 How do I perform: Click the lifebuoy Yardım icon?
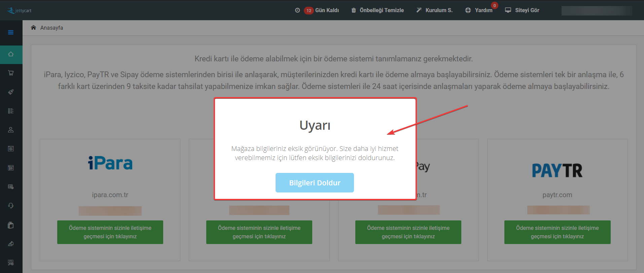pos(468,10)
